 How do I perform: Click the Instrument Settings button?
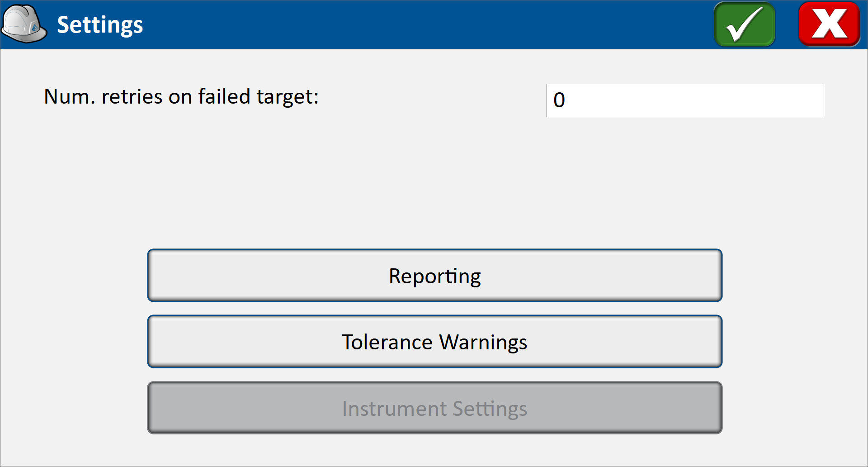[434, 408]
